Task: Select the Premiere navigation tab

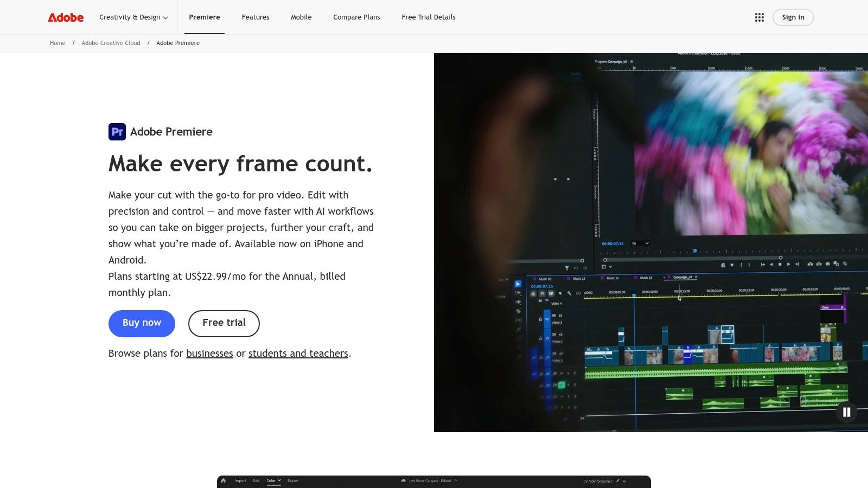Action: 205,17
